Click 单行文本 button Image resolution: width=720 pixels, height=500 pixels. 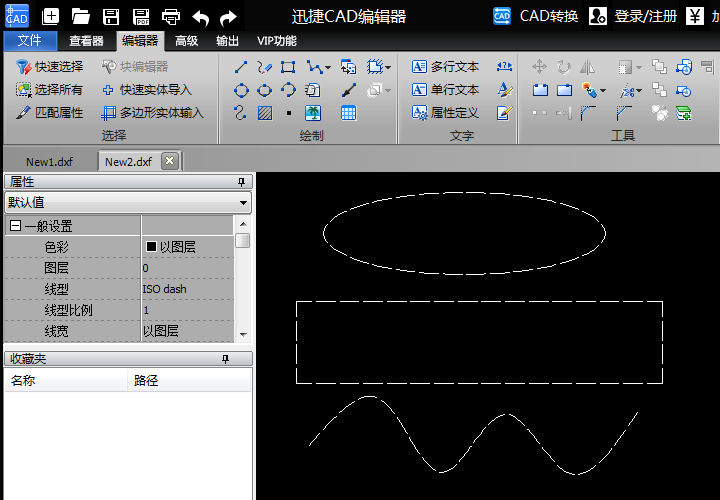pos(445,90)
